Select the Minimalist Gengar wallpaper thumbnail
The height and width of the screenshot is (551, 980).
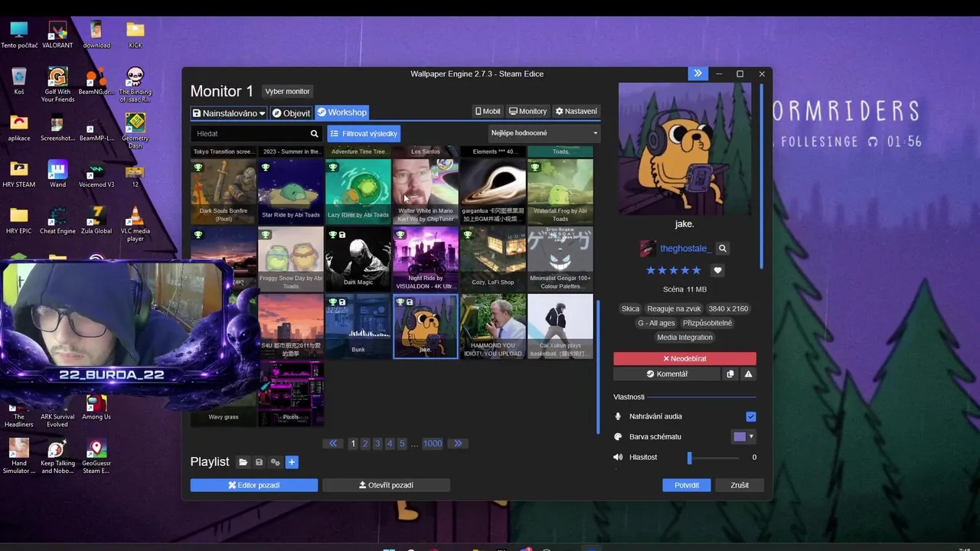[x=560, y=259]
